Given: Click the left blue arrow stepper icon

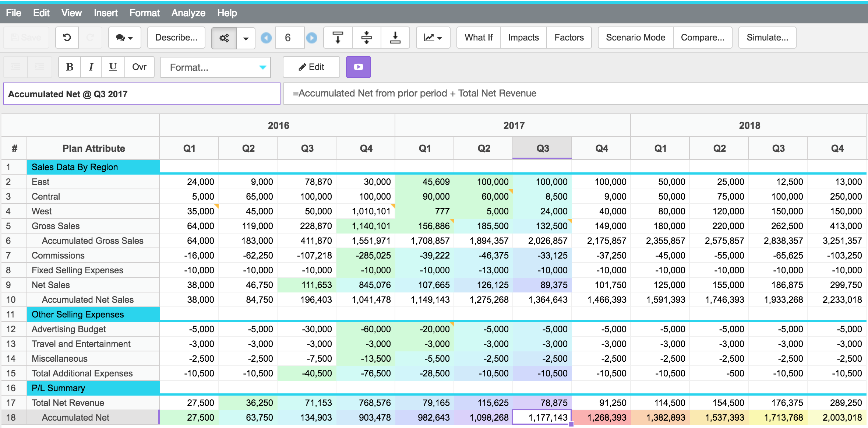Looking at the screenshot, I should pyautogui.click(x=266, y=38).
